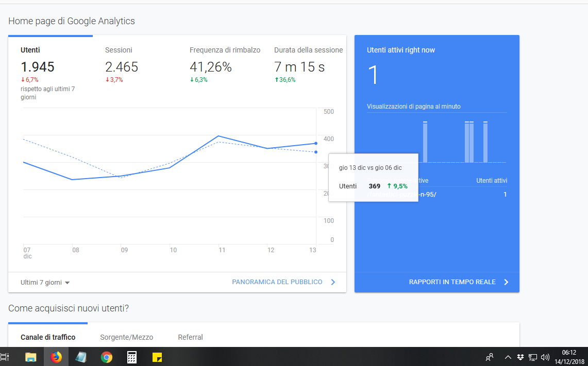Click the Task View taskbar icon
The image size is (588, 366).
click(5, 357)
